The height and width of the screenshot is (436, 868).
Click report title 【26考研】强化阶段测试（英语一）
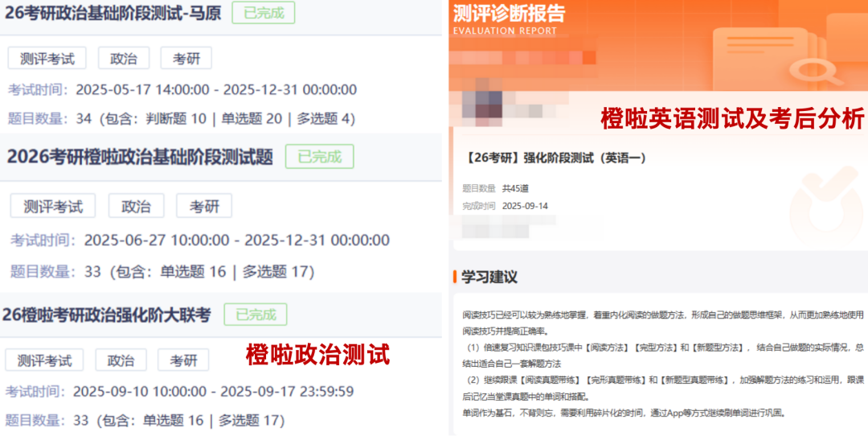557,158
